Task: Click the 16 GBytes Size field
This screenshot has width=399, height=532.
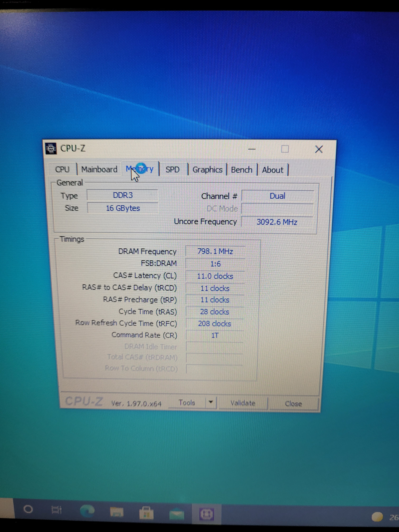Action: 123,208
